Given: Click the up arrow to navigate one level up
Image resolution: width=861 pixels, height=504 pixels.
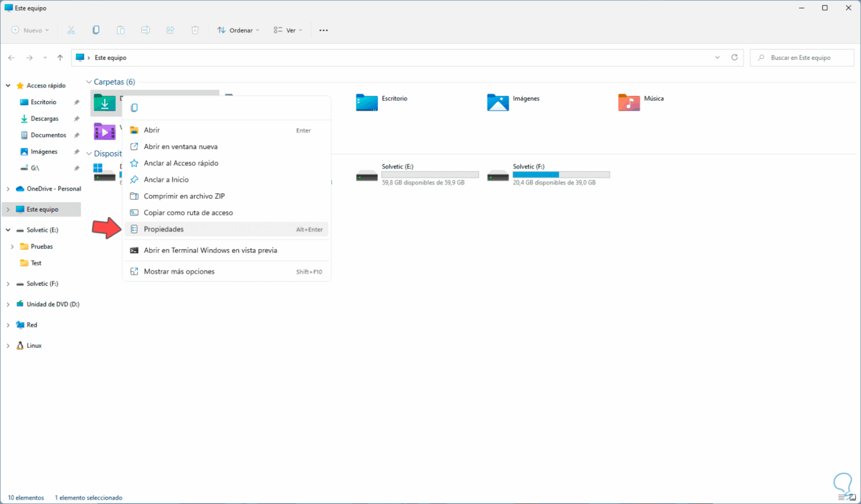Looking at the screenshot, I should pyautogui.click(x=60, y=57).
